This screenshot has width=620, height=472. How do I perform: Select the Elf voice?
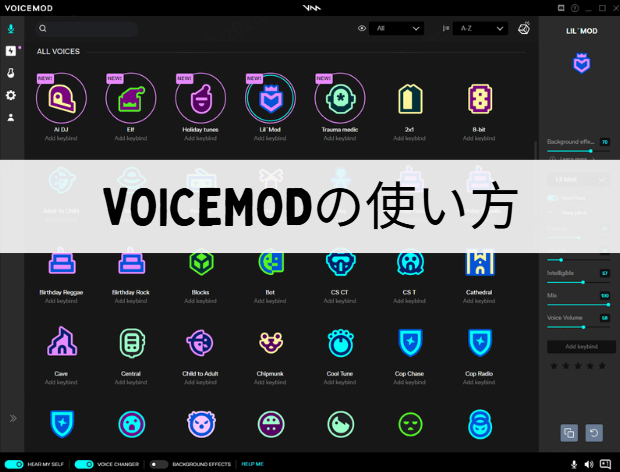(x=131, y=98)
